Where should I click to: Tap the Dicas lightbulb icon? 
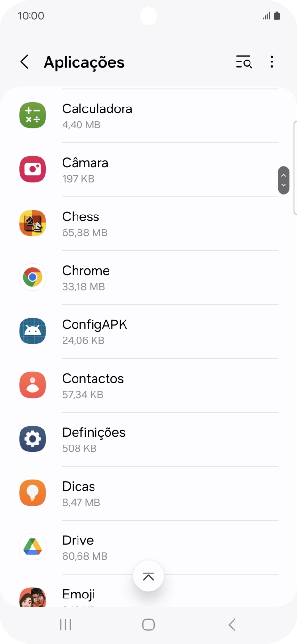[32, 492]
